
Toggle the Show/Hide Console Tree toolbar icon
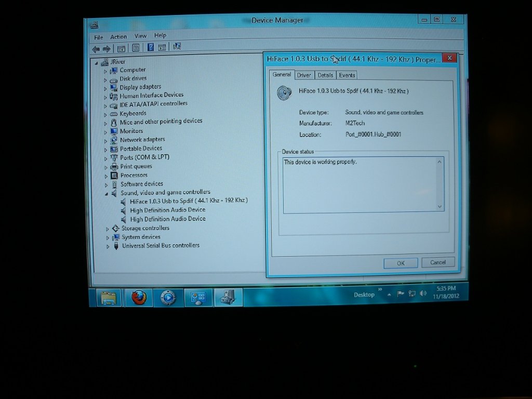pos(121,49)
